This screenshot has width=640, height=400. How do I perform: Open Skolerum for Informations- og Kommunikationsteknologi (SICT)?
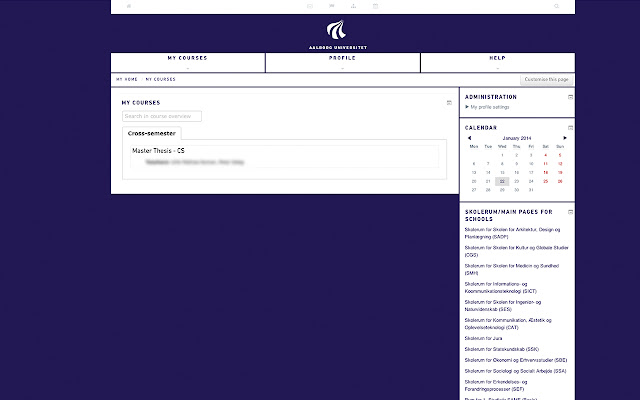click(500, 287)
